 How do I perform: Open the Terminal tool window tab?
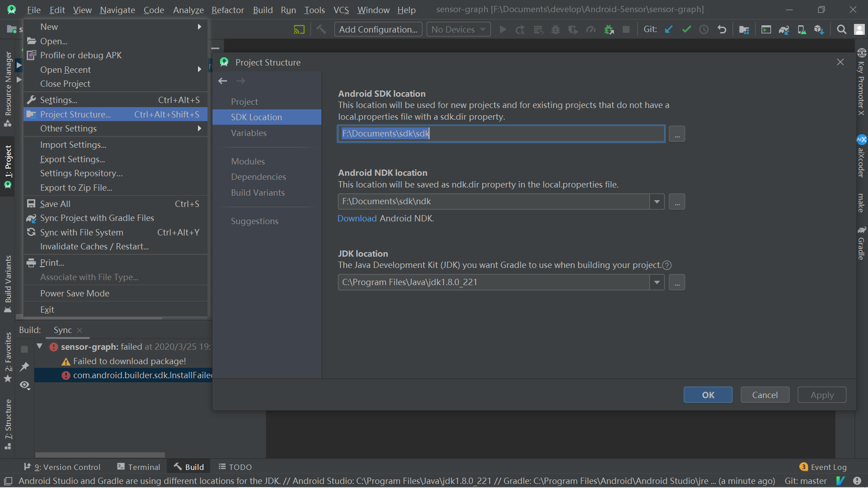(x=139, y=467)
